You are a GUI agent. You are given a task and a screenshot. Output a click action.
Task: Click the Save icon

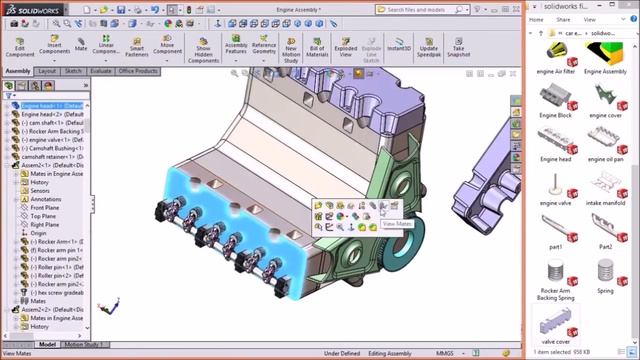121,9
